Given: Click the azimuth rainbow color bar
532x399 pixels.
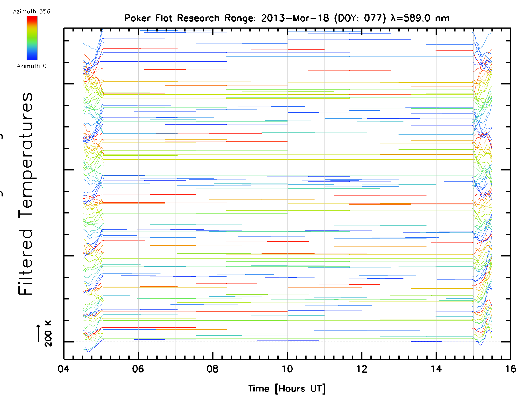Looking at the screenshot, I should (32, 38).
